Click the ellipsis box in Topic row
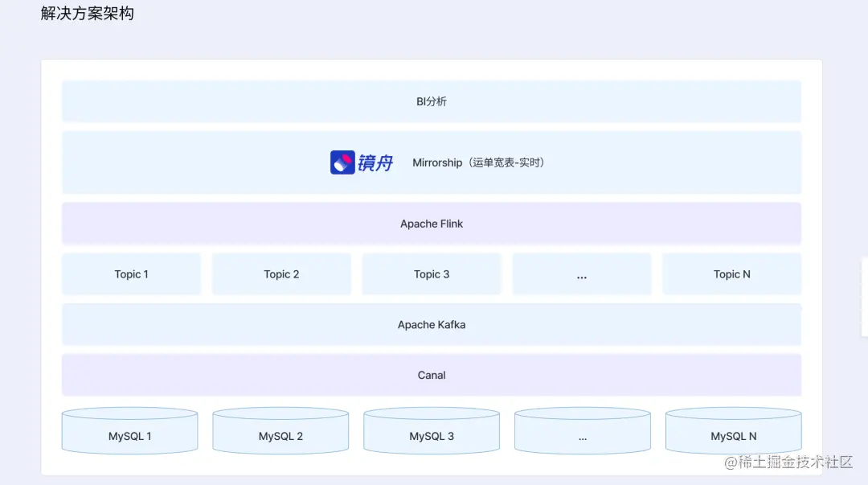The height and width of the screenshot is (485, 868). pos(582,274)
